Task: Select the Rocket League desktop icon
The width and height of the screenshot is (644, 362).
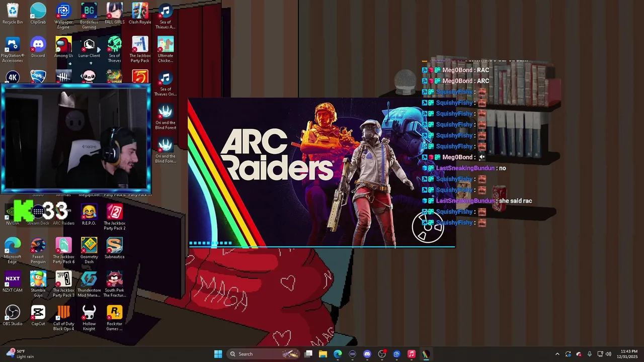Action: 38,76
